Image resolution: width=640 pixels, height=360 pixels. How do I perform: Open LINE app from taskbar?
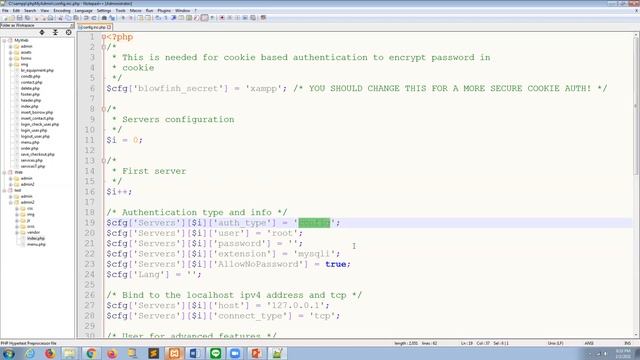(215, 353)
